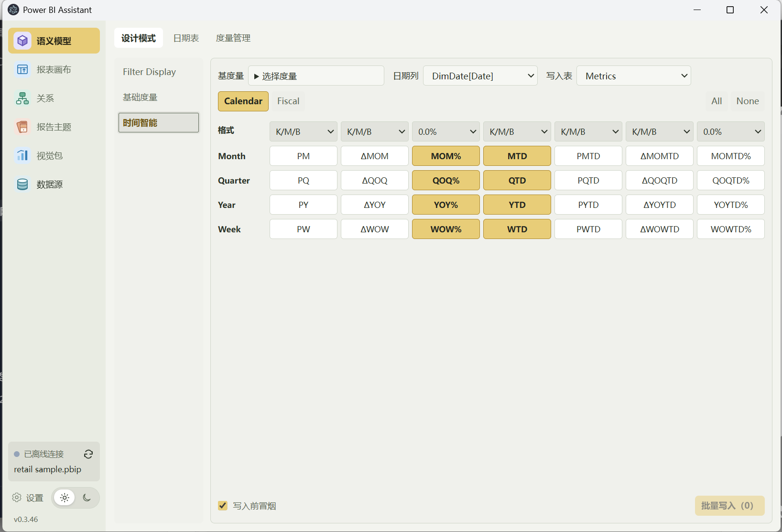Minimize the Power BI Assistant window
782x532 pixels.
click(697, 10)
